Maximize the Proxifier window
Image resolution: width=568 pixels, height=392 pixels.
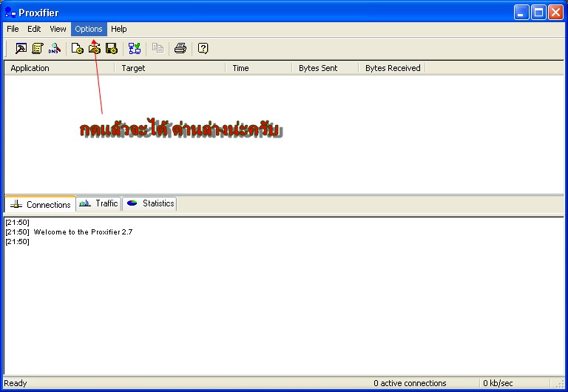tap(538, 13)
